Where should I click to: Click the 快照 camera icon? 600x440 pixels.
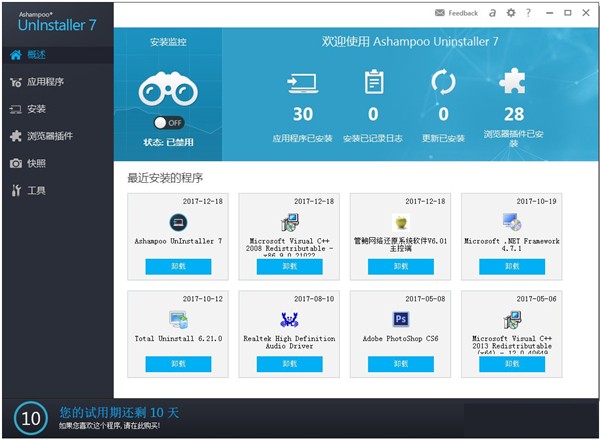pos(16,163)
